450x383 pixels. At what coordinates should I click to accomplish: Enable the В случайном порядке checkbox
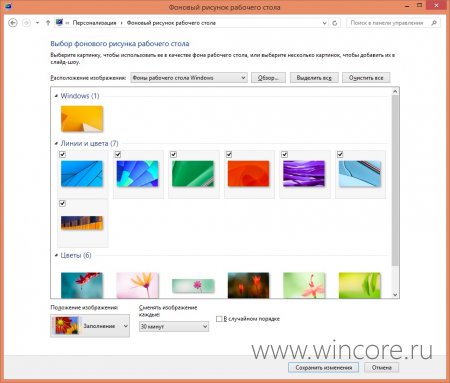(x=219, y=319)
